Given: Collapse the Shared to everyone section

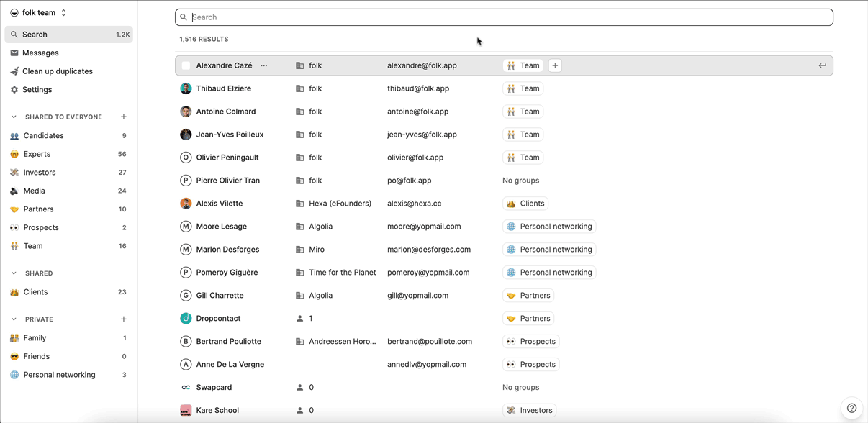Looking at the screenshot, I should point(14,117).
